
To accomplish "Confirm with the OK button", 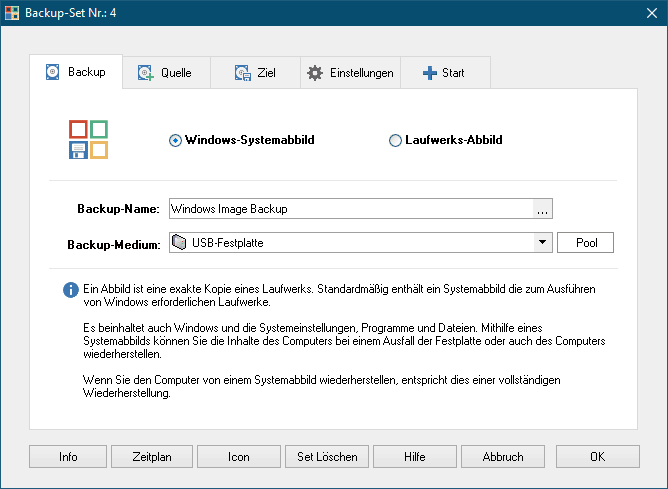I will click(x=598, y=457).
